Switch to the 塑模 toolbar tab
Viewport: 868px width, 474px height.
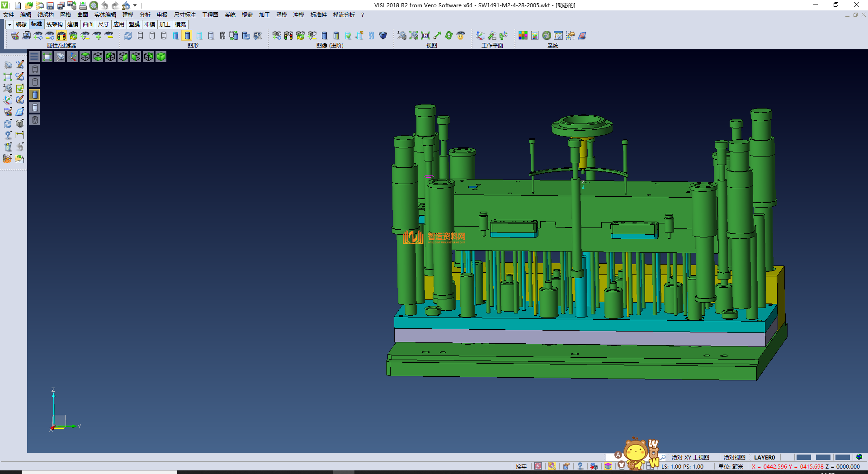(134, 24)
